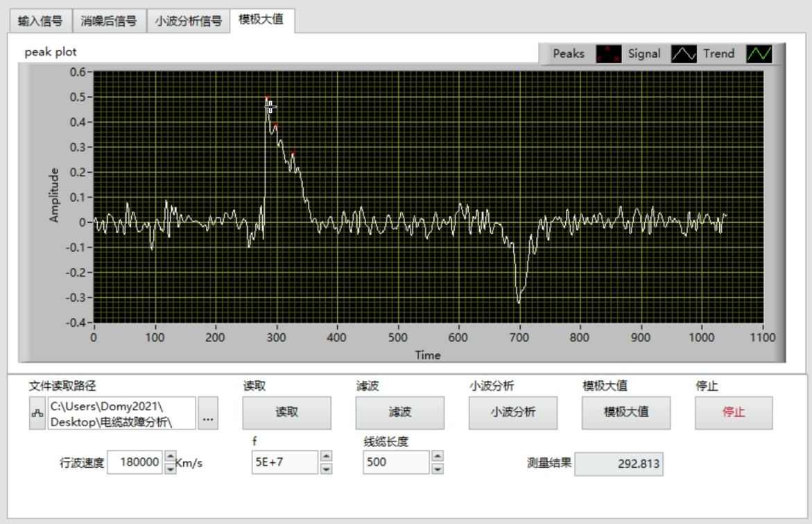The height and width of the screenshot is (524, 812).
Task: Click the Signal legend plot icon
Action: tap(684, 54)
